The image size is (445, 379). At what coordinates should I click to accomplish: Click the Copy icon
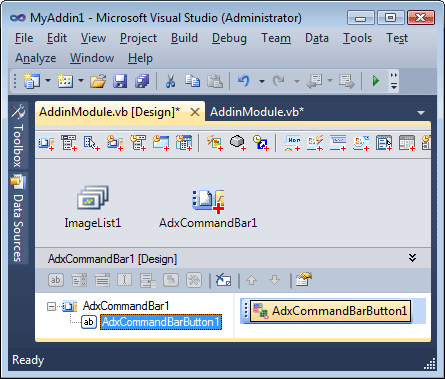[x=193, y=81]
